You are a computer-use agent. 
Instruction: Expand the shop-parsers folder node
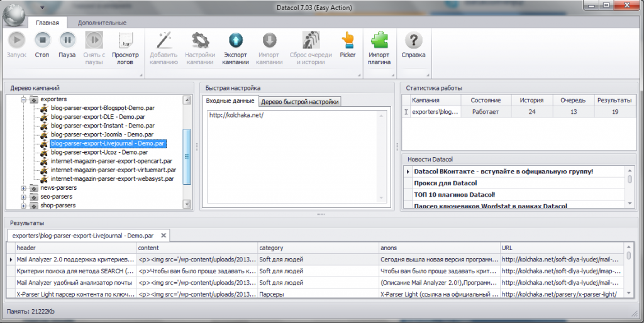click(x=24, y=205)
